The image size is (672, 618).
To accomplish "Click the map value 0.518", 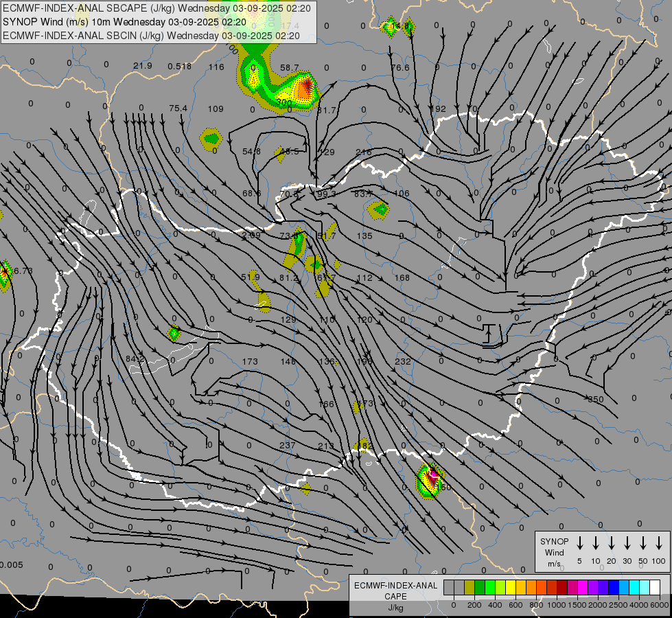I will pyautogui.click(x=180, y=66).
